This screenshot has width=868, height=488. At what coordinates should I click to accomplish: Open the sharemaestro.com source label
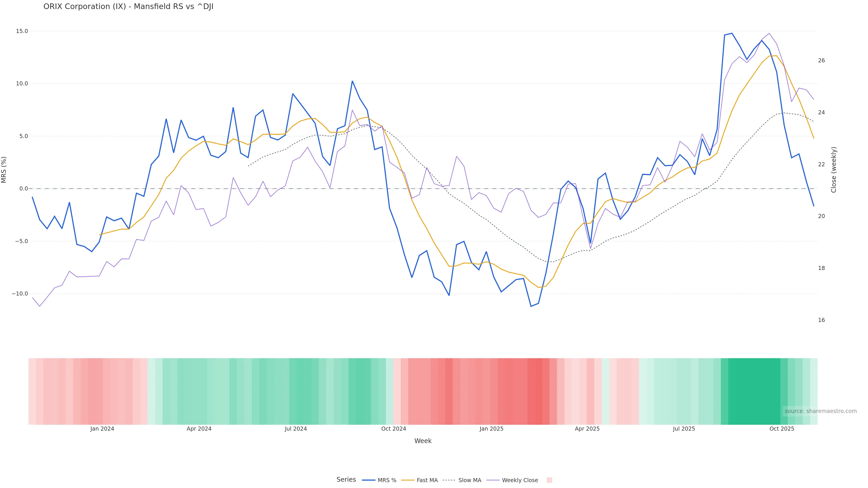[x=821, y=411]
